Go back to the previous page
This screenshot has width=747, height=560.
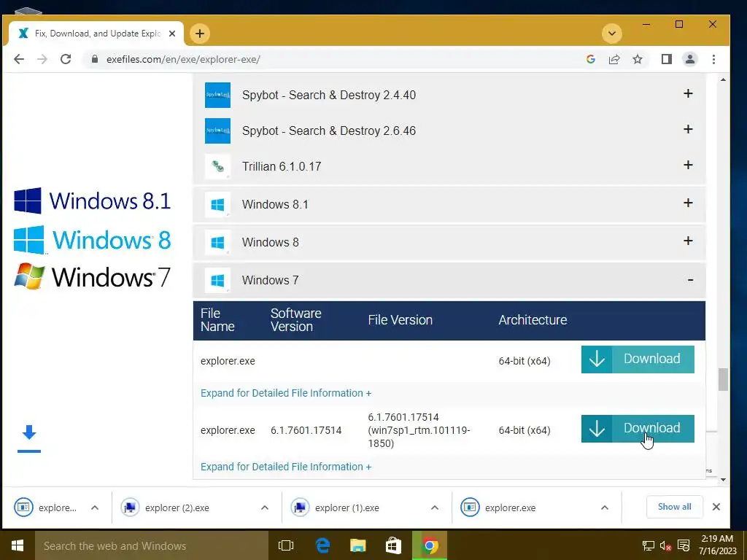pos(19,59)
